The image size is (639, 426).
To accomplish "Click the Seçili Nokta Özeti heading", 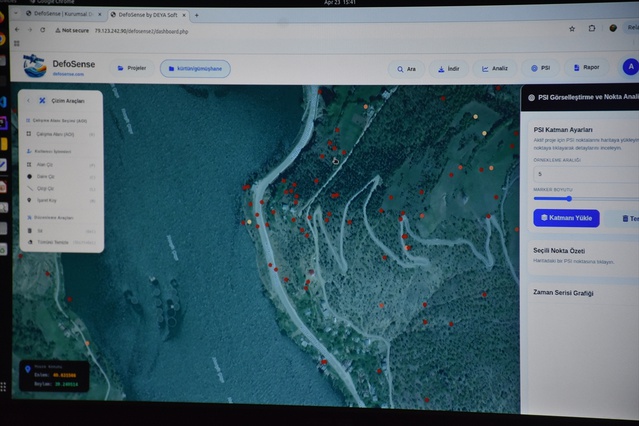I will [559, 251].
